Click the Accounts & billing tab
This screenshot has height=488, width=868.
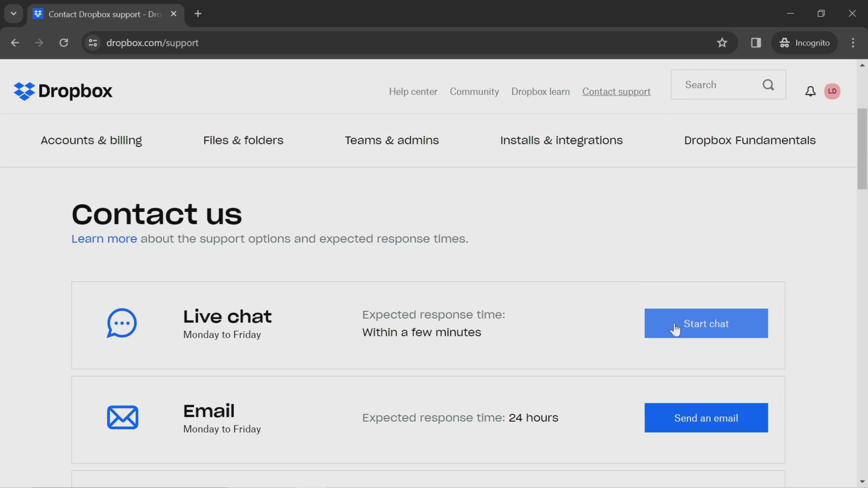point(91,140)
